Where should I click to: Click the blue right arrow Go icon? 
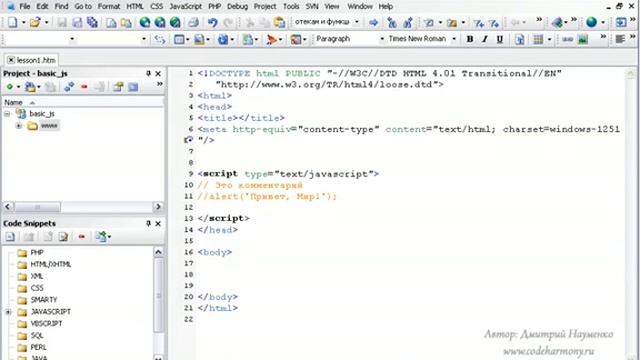tap(373, 22)
